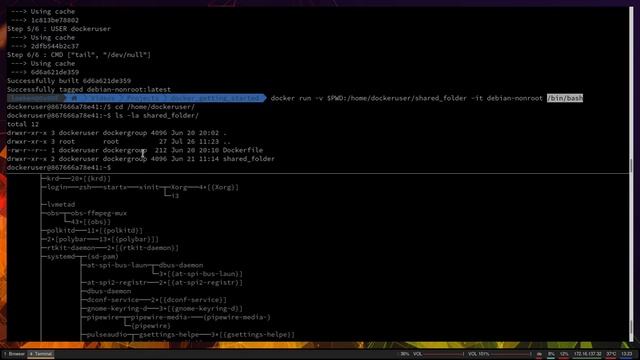The height and width of the screenshot is (360, 640).
Task: Click the upper terminal pane scrollbar thumb
Action: coord(631,165)
